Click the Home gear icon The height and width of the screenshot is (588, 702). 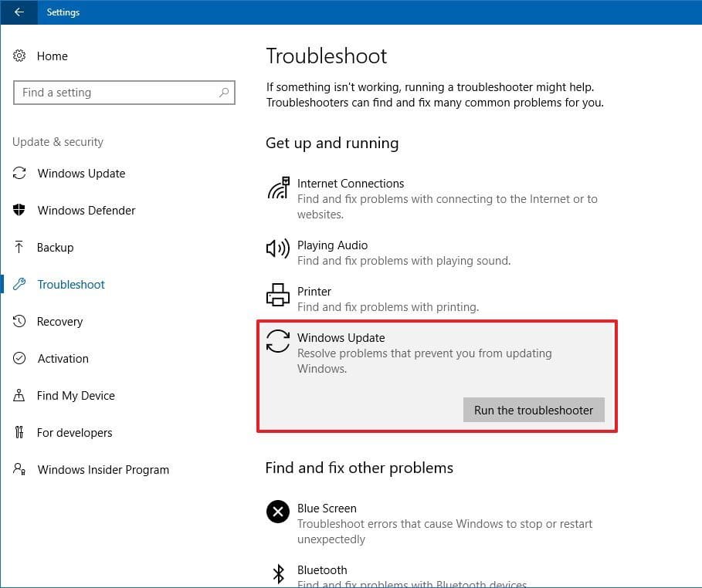[x=19, y=56]
